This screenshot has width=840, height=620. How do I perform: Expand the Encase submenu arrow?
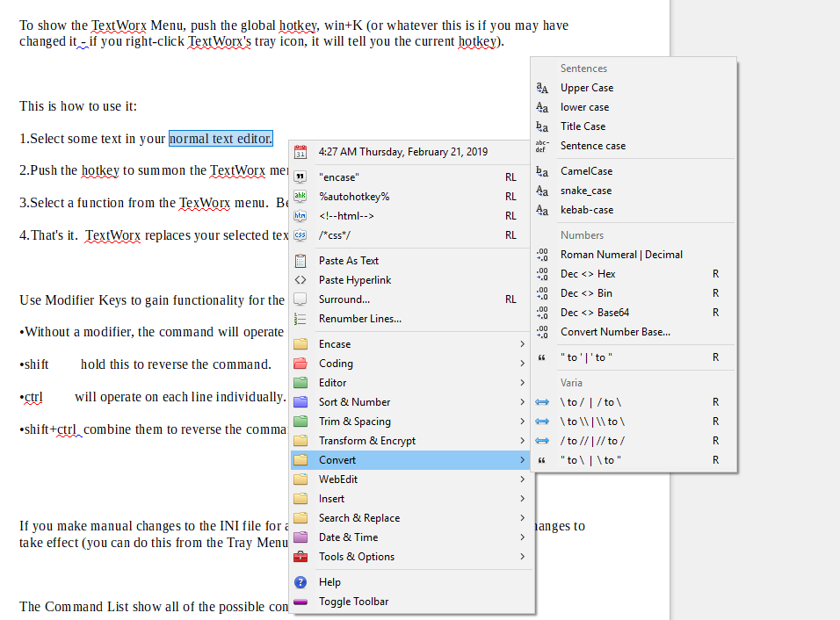pos(522,344)
